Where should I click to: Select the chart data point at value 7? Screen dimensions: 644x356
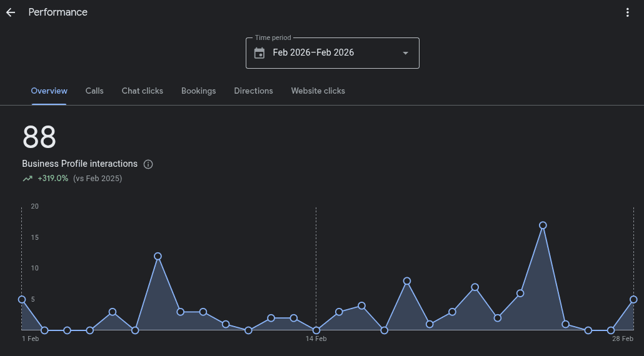point(475,287)
